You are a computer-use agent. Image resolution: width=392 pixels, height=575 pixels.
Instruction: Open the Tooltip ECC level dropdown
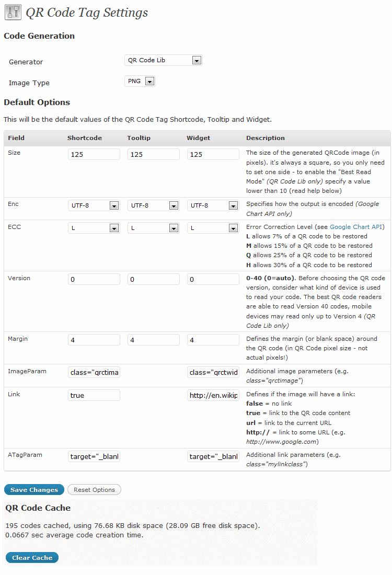(154, 228)
